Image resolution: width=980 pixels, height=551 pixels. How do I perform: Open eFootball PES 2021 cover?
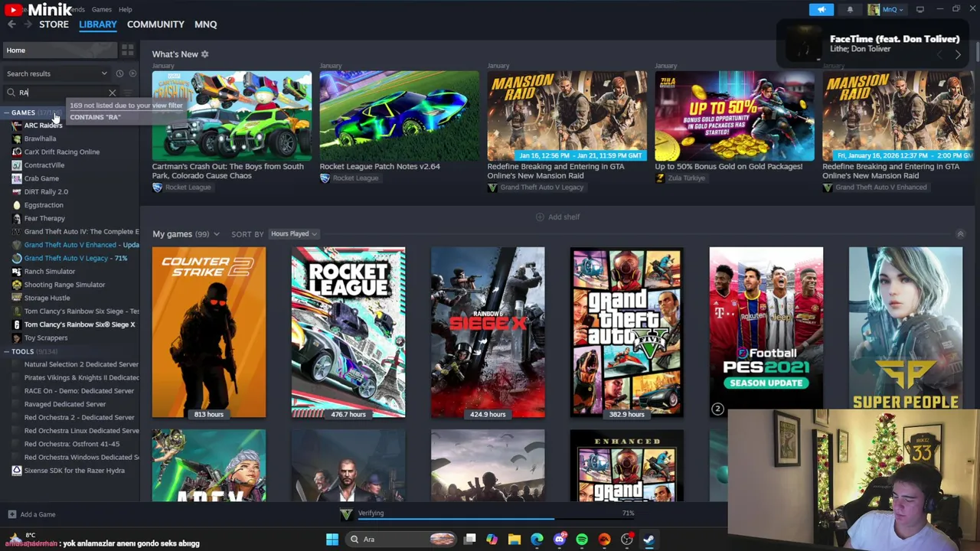click(766, 332)
